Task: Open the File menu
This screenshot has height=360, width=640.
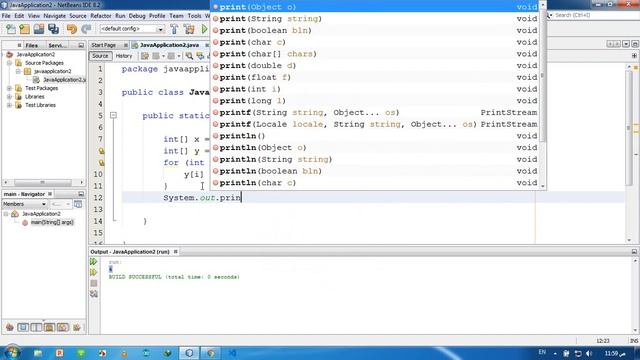Action: (6, 16)
